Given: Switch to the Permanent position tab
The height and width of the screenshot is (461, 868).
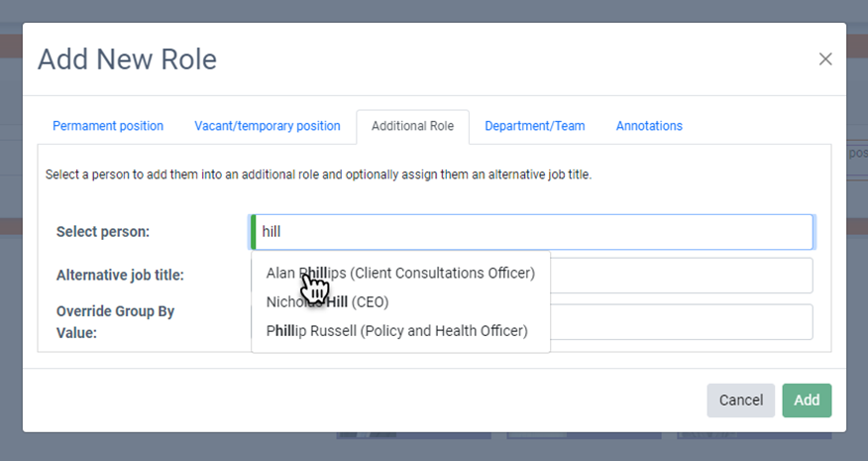Looking at the screenshot, I should point(108,126).
